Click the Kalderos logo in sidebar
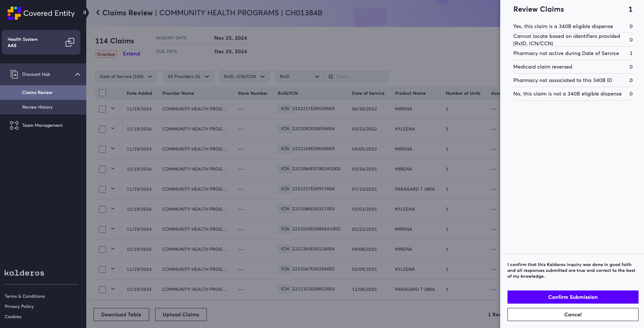Viewport: 644px width, 328px height. point(24,273)
